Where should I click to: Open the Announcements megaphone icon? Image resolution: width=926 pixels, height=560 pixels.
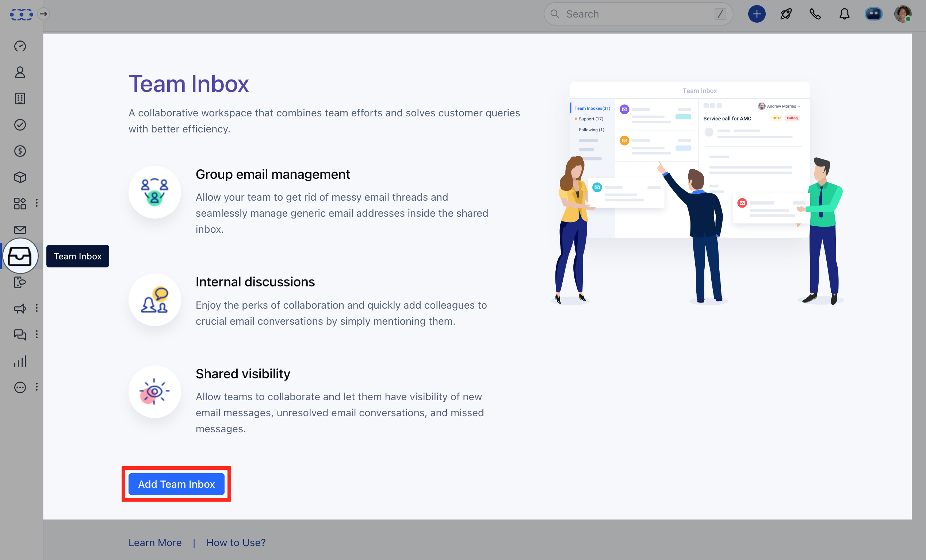coord(20,308)
